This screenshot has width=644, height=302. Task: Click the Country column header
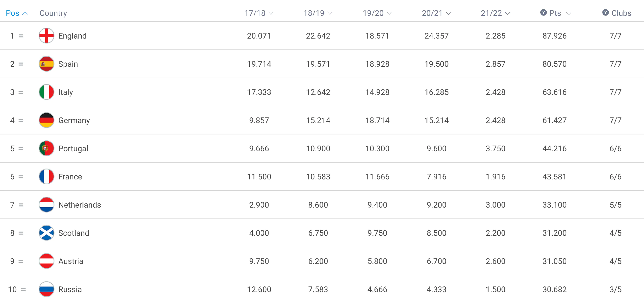coord(53,13)
